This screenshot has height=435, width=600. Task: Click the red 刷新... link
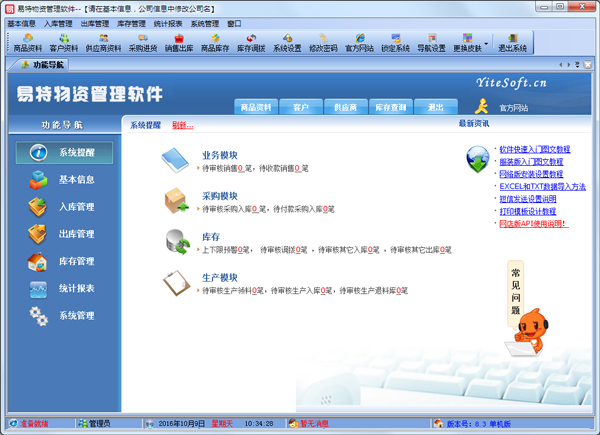tap(183, 125)
